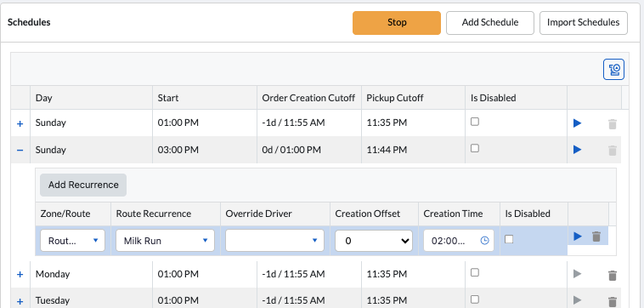This screenshot has height=308, width=644.
Task: Open the Override Driver dropdown
Action: tap(274, 241)
